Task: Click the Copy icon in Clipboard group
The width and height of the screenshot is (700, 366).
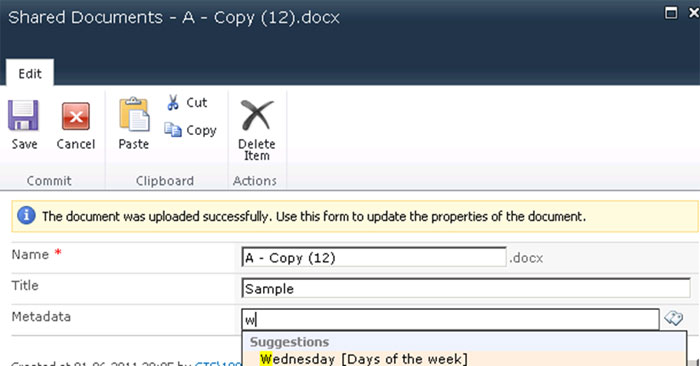Action: point(173,130)
